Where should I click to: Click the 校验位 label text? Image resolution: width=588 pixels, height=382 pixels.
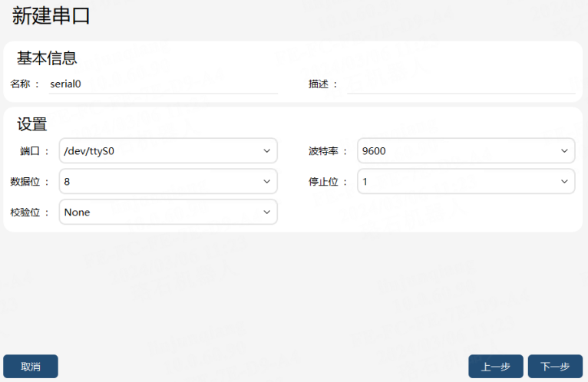point(25,212)
